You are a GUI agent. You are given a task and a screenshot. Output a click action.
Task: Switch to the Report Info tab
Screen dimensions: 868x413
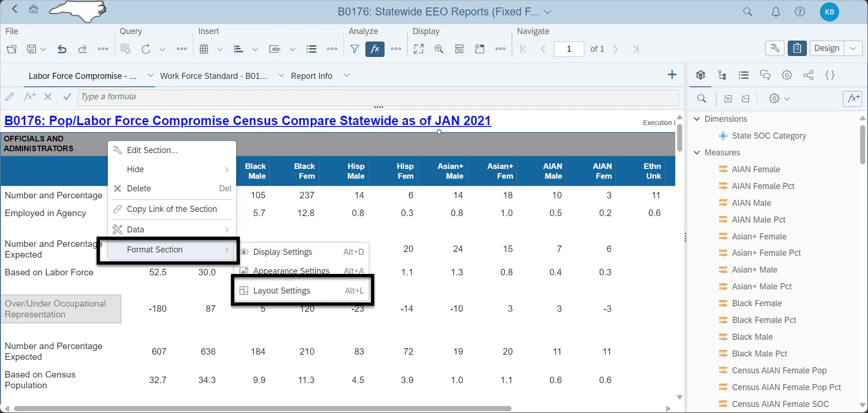[311, 76]
